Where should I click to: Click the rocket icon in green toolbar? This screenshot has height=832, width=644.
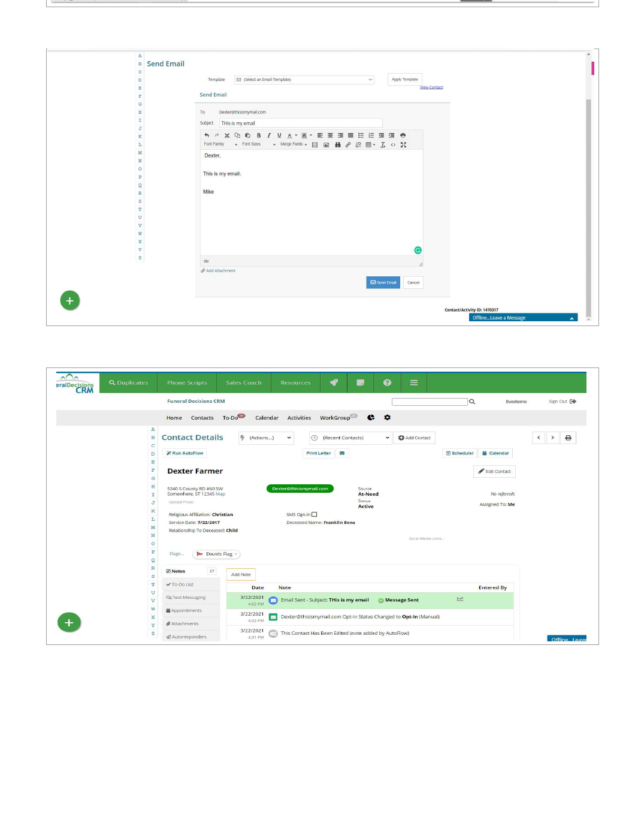(x=334, y=383)
